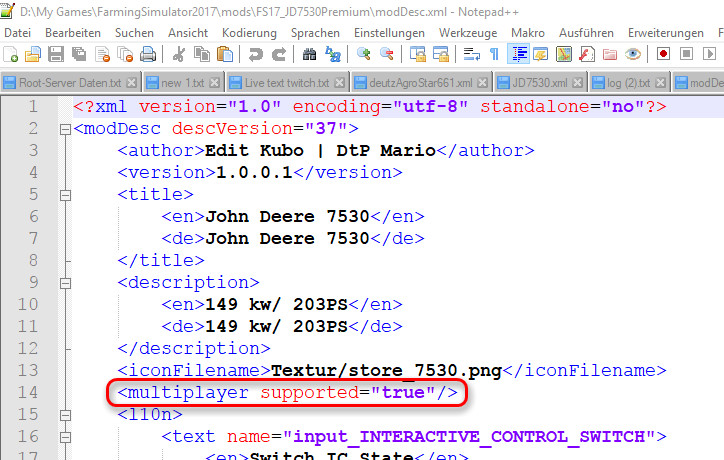The height and width of the screenshot is (460, 724).
Task: Collapse the modDesc fold on line 2
Action: tap(66, 129)
